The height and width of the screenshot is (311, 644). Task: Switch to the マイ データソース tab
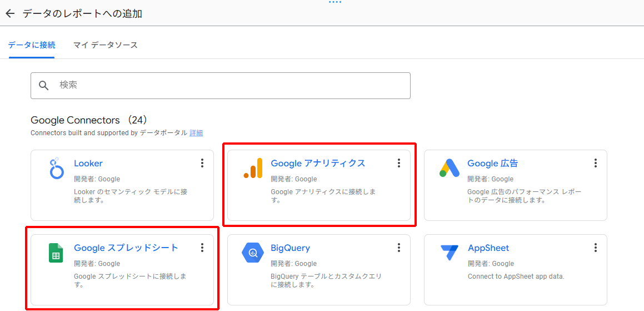pos(106,45)
